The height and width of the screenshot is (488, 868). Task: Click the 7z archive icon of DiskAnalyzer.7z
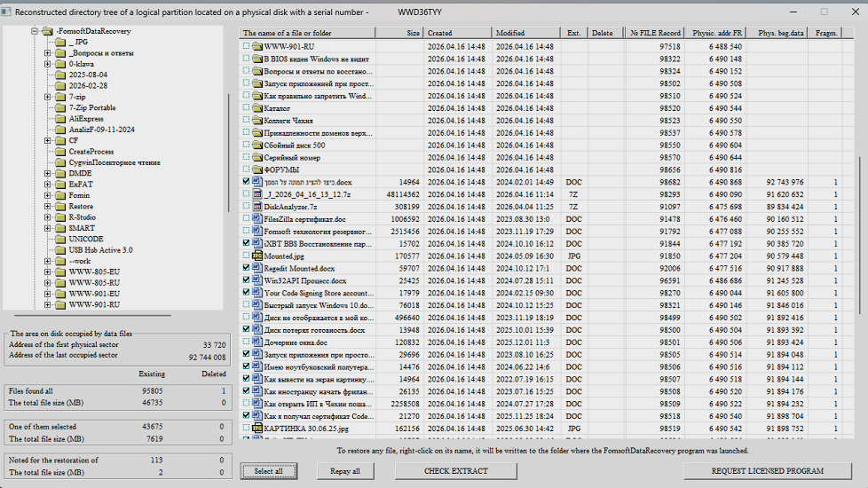click(257, 207)
